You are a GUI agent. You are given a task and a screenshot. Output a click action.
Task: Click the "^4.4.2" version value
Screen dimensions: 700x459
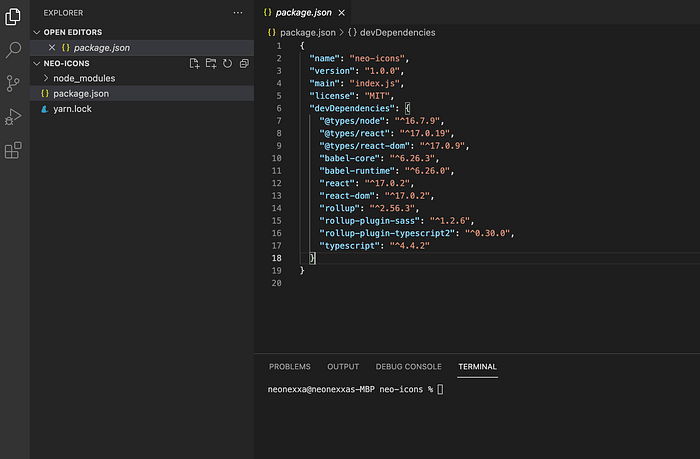pos(409,246)
